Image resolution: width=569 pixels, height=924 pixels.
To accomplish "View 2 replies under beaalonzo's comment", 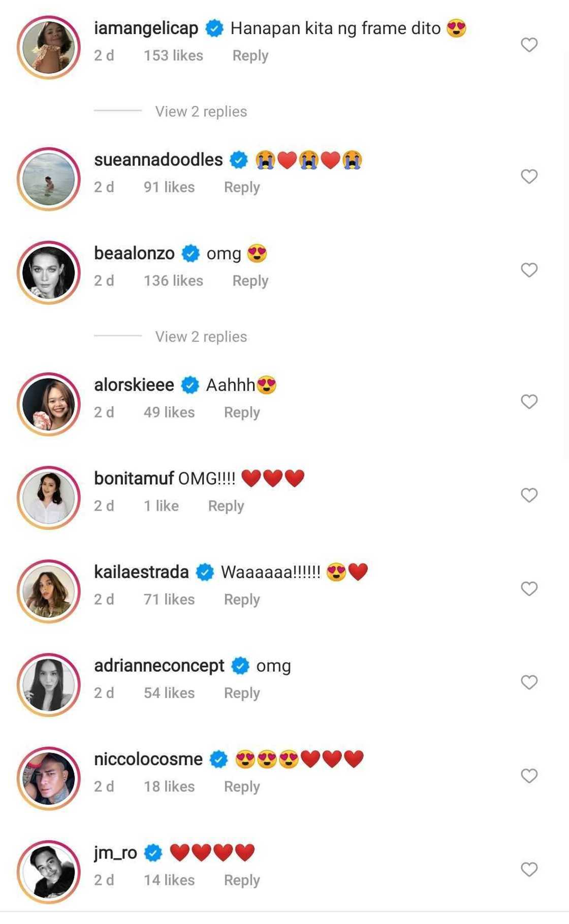I will coord(200,336).
